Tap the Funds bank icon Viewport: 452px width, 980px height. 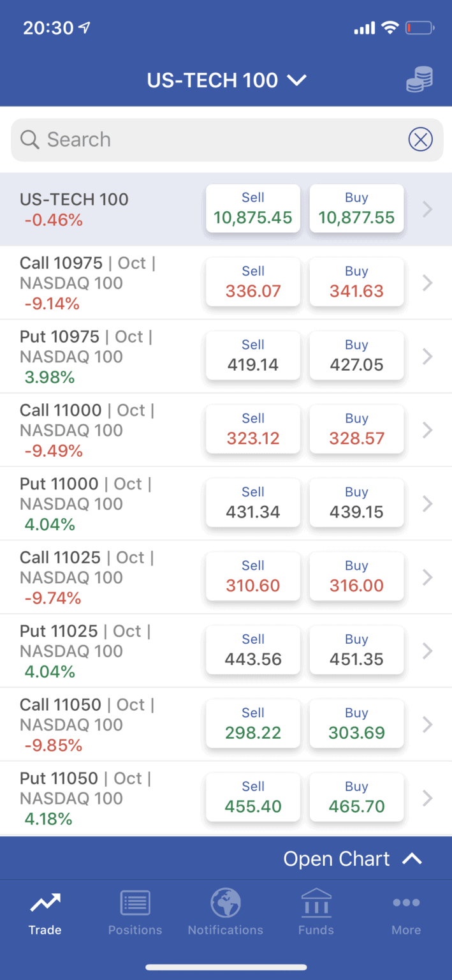point(316,902)
